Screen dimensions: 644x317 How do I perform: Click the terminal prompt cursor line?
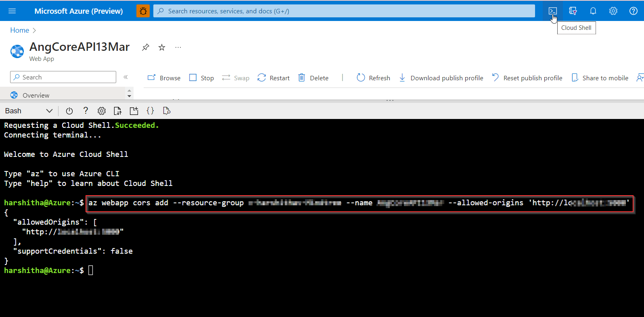point(48,271)
